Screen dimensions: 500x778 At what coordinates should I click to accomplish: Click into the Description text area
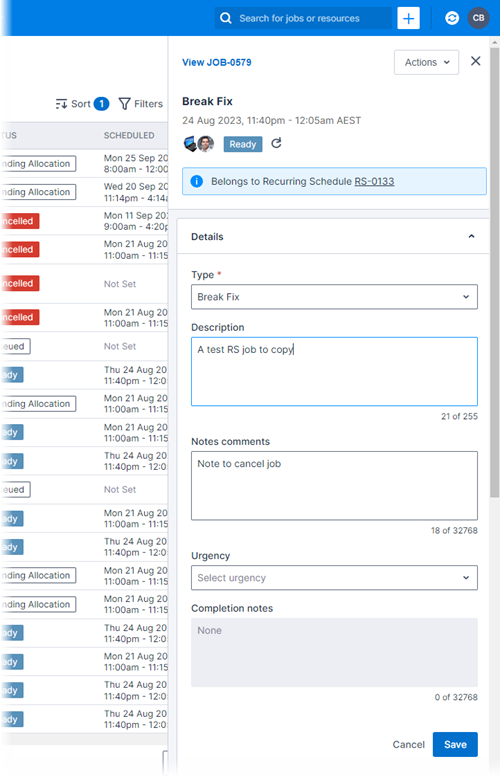pos(334,372)
